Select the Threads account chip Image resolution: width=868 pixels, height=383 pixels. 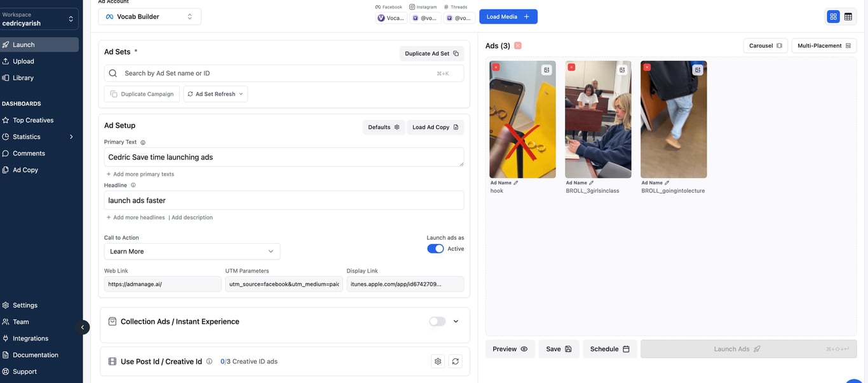pos(458,18)
